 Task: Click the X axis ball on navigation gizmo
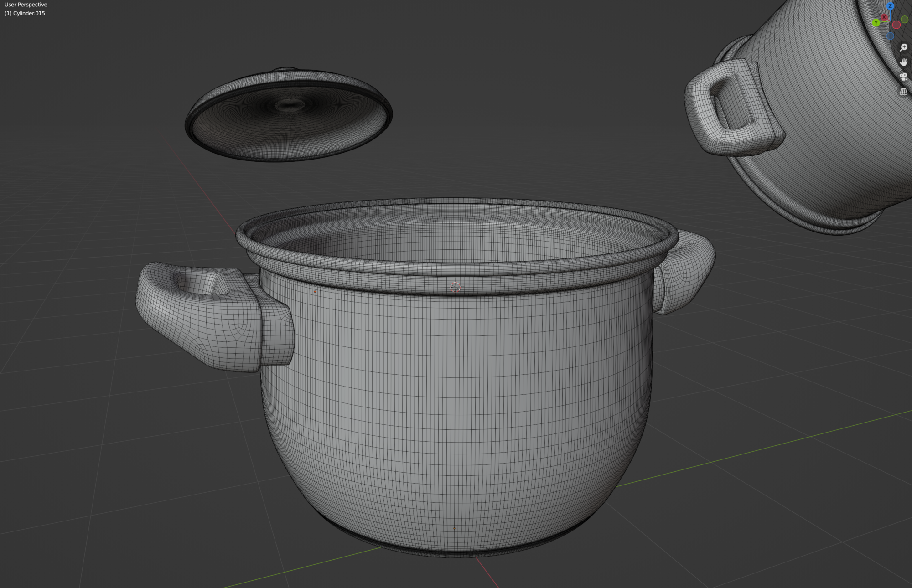[884, 17]
